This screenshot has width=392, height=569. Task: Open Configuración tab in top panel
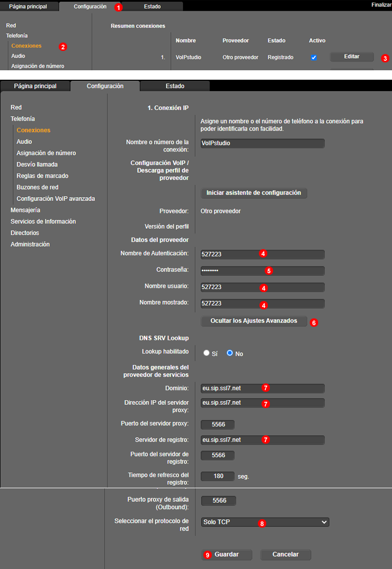(x=90, y=6)
